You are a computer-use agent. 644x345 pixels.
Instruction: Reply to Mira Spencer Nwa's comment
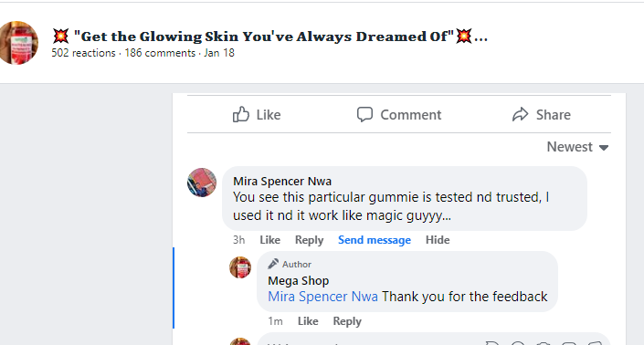pyautogui.click(x=310, y=240)
